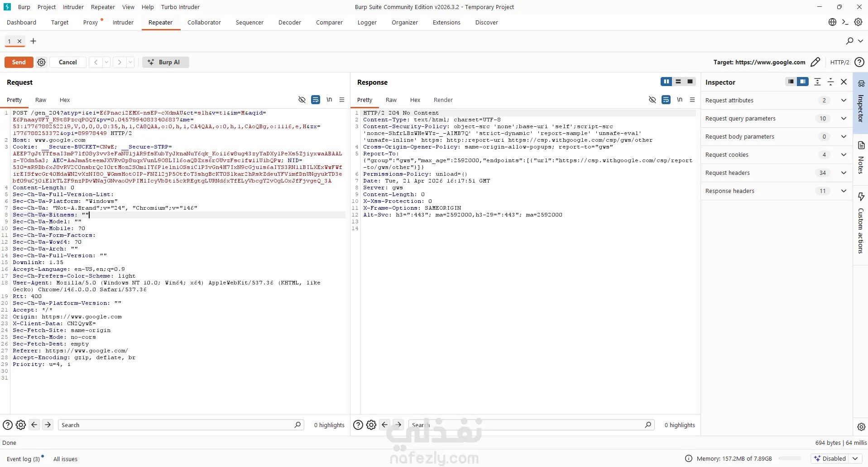Open the next history dropdown arrow
Image resolution: width=868 pixels, height=467 pixels.
130,62
